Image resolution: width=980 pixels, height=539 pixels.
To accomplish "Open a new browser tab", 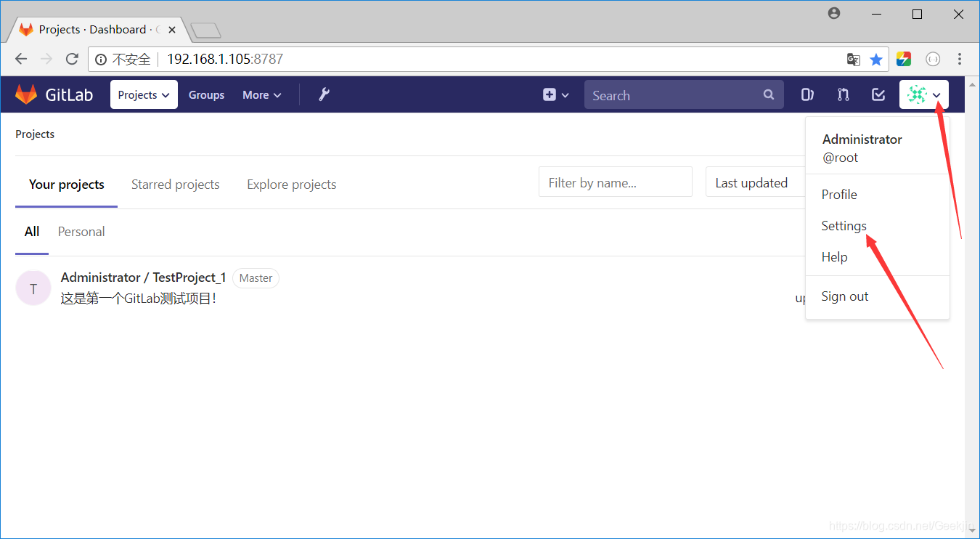I will tap(205, 30).
